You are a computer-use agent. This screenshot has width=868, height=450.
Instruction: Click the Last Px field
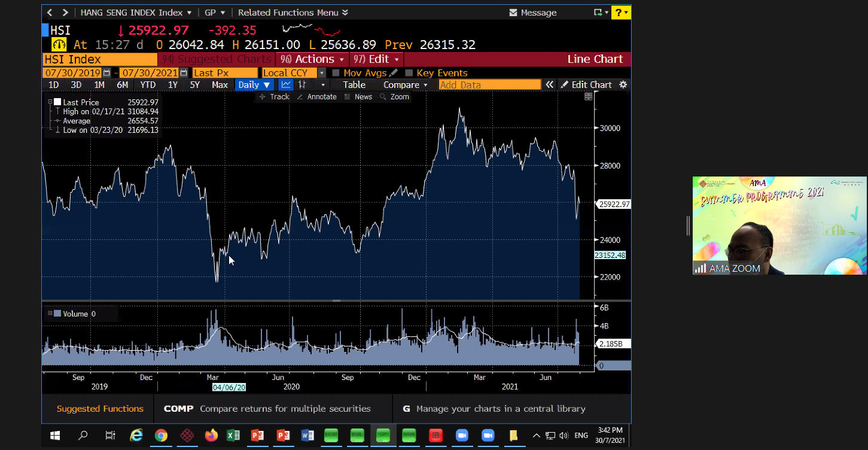click(225, 73)
